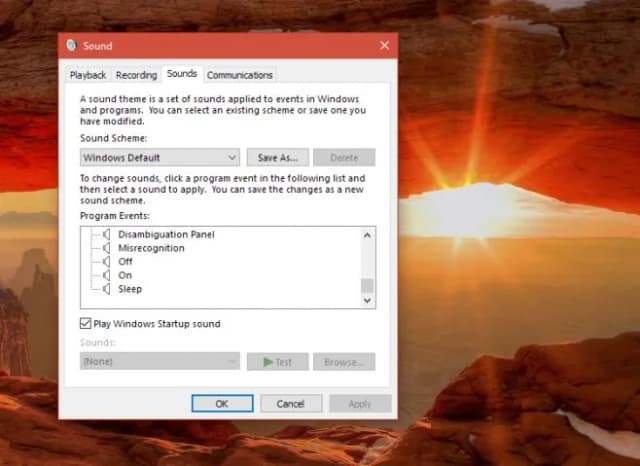Go to the Communications tab
The image size is (640, 466).
pos(240,75)
